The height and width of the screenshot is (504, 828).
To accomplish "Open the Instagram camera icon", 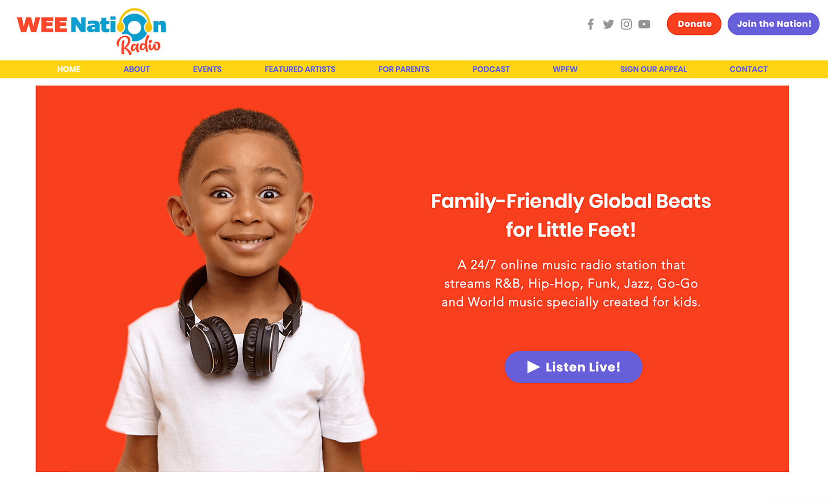I will click(626, 24).
